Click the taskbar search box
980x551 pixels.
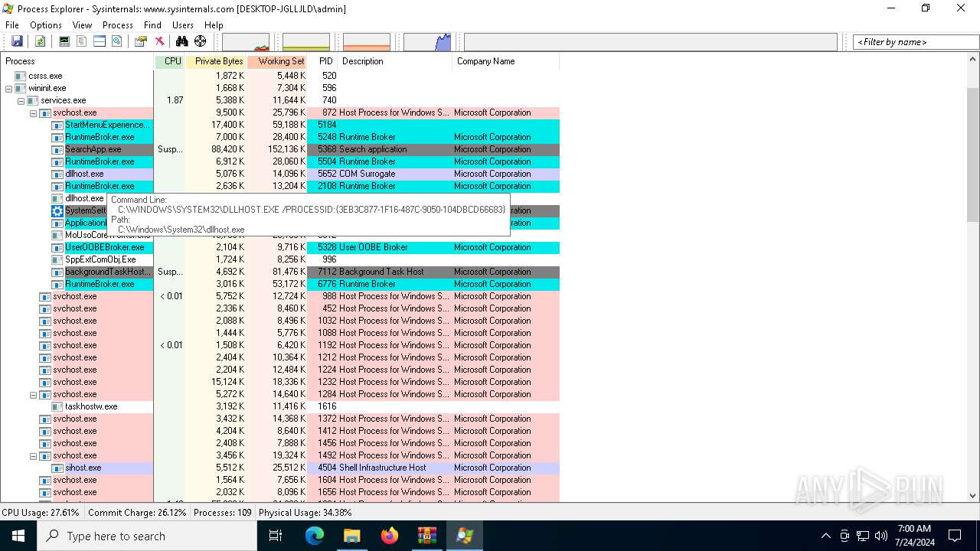click(x=147, y=536)
